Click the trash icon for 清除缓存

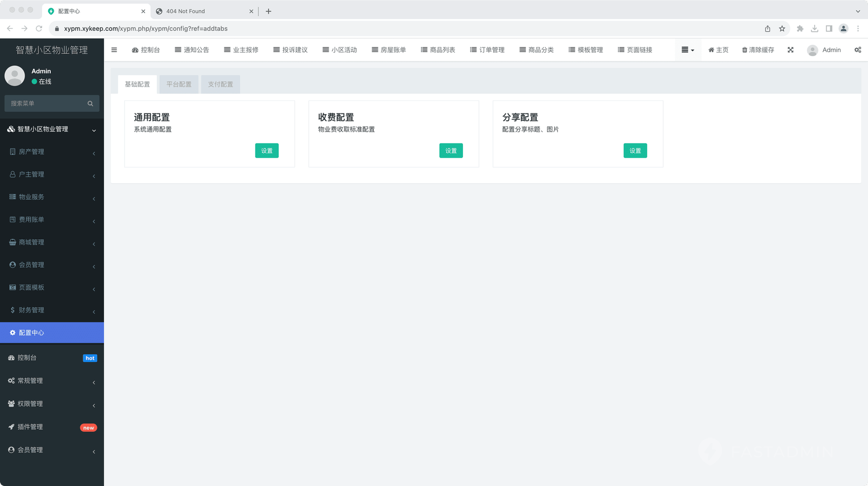(x=744, y=50)
